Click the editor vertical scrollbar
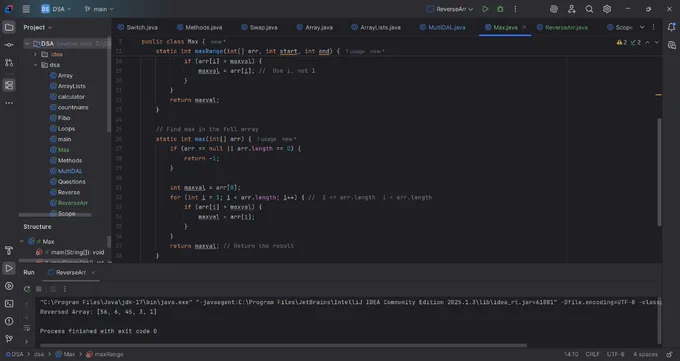The height and width of the screenshot is (361, 680). [659, 172]
